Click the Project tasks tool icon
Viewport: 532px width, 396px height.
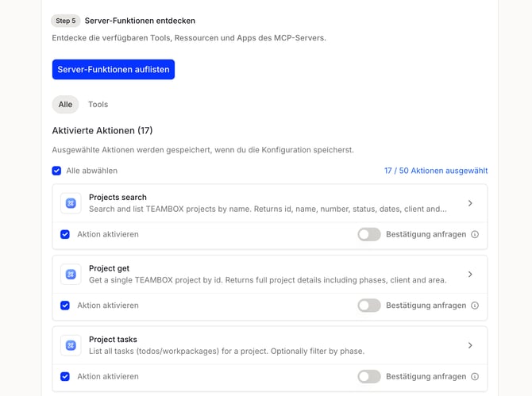(x=71, y=345)
